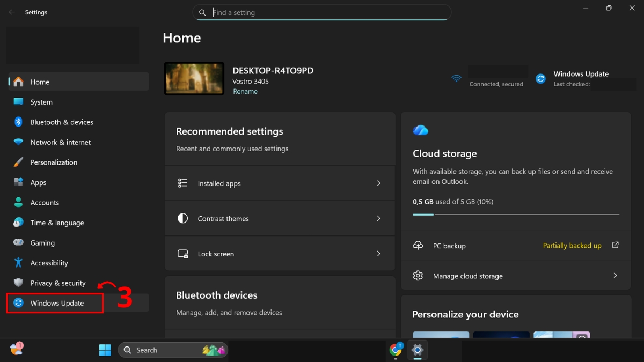Select Time & language settings
This screenshot has width=644, height=362.
(18, 223)
